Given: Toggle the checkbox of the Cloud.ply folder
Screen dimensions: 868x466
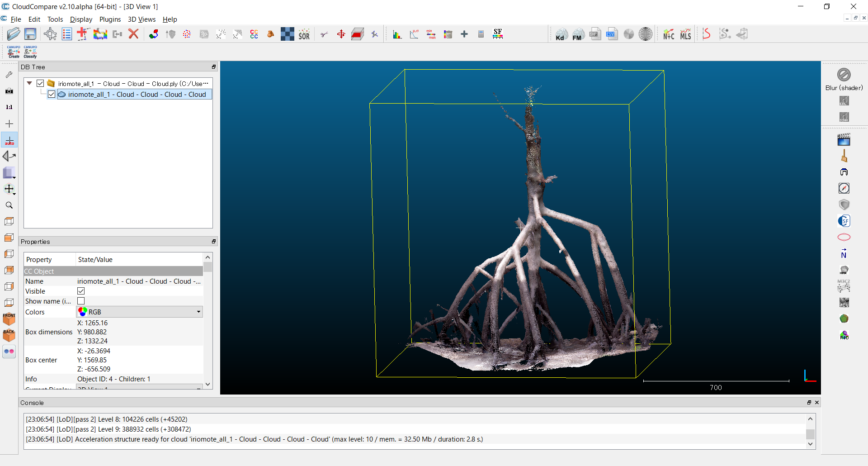Looking at the screenshot, I should 40,83.
